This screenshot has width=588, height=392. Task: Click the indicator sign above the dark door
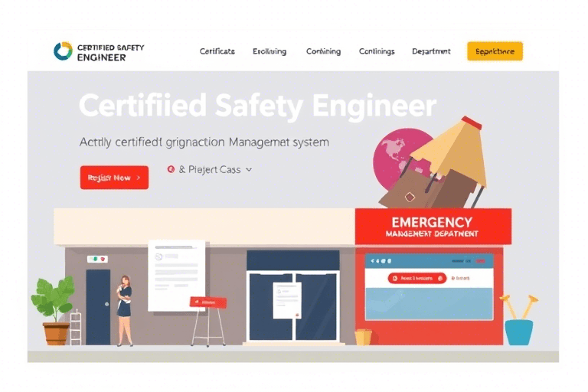[x=97, y=259]
